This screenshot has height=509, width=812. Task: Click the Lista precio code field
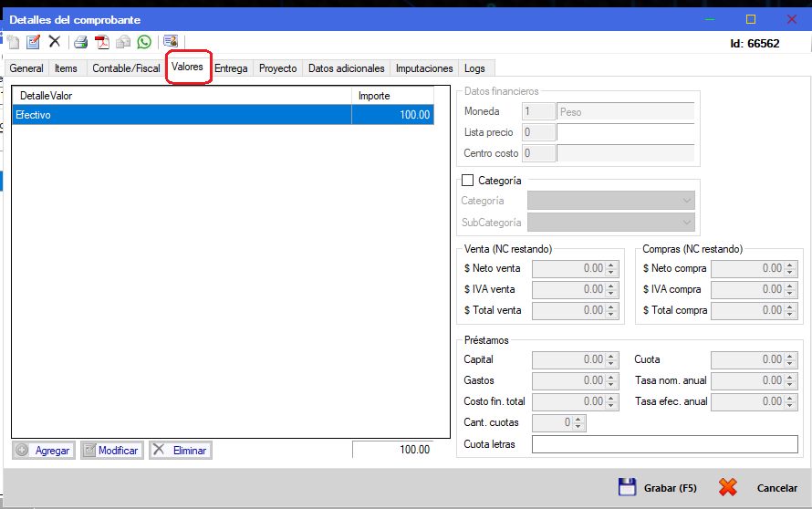click(538, 132)
